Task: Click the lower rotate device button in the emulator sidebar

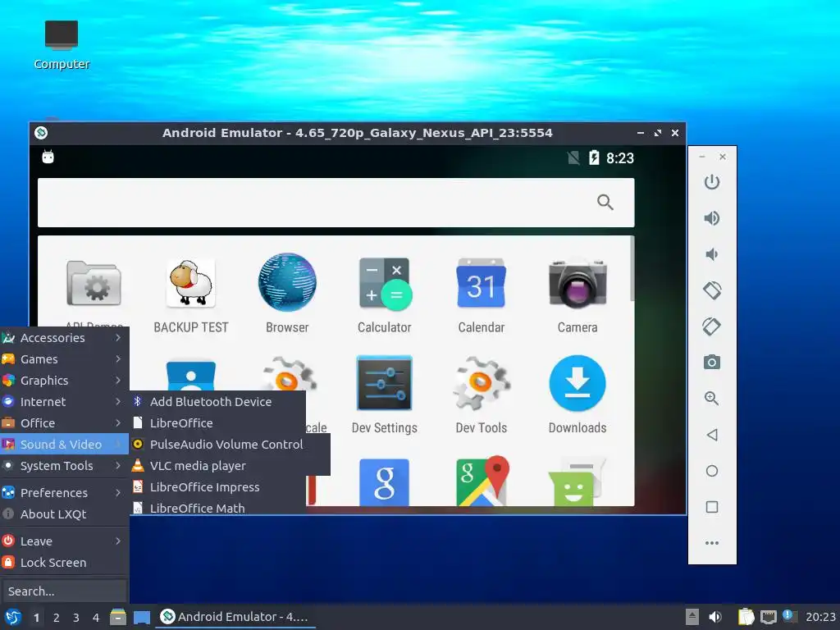Action: tap(712, 326)
